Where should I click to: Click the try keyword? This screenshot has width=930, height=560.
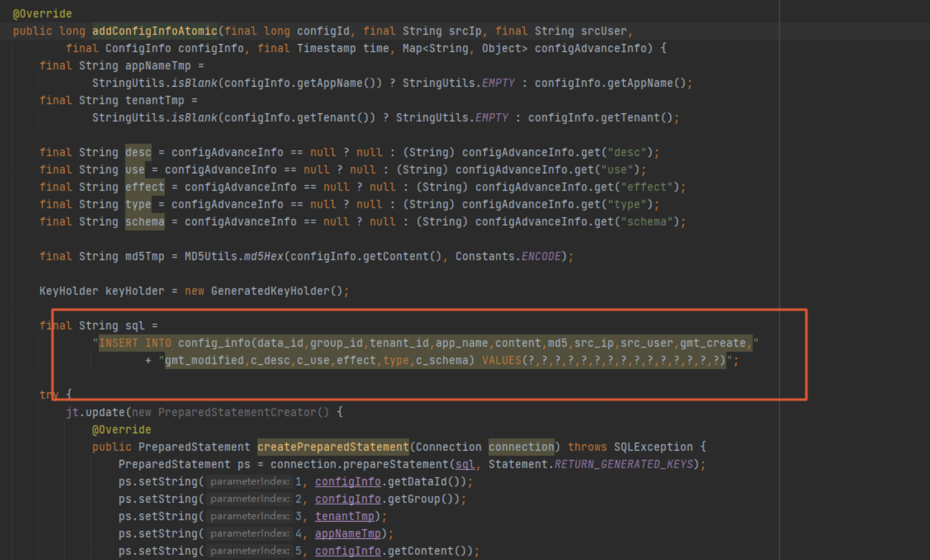tap(49, 395)
